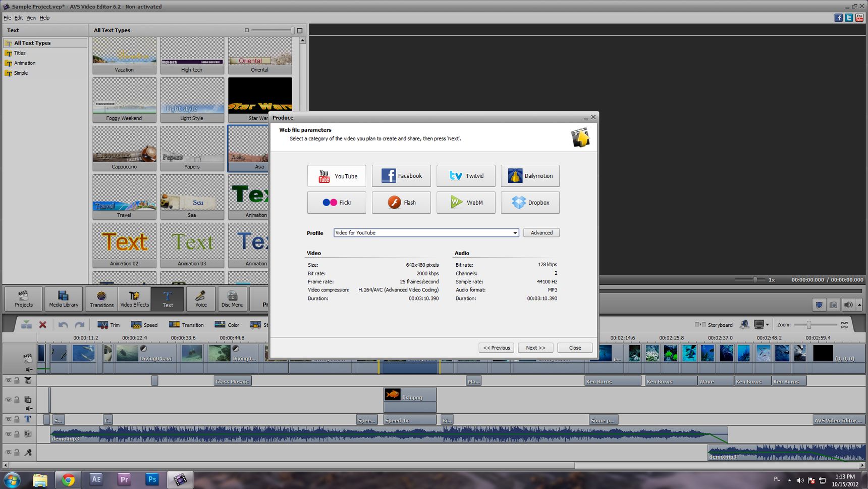Open the File menu
This screenshot has height=489, width=868.
(7, 18)
